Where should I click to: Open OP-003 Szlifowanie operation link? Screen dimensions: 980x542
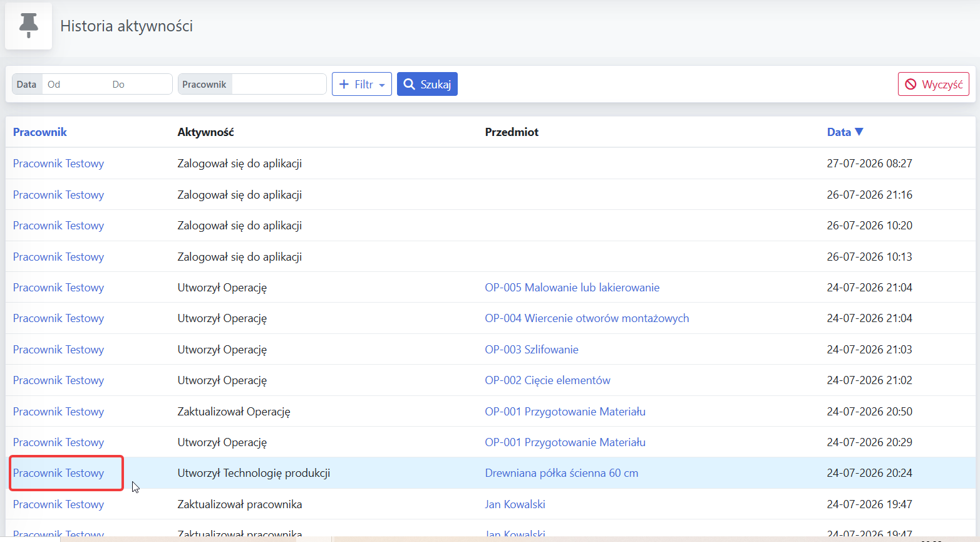[x=532, y=350]
